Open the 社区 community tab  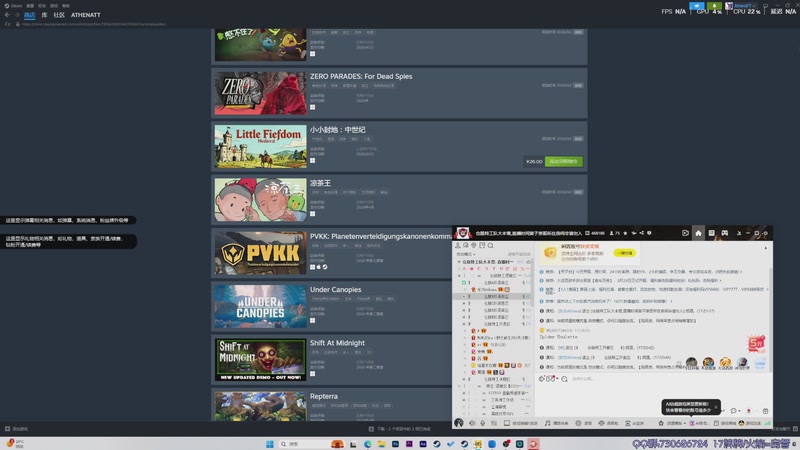click(59, 15)
